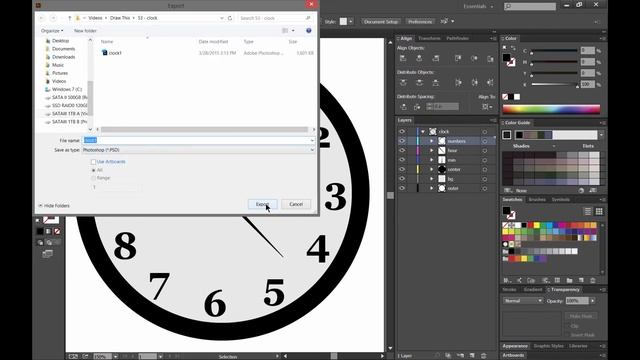
Task: Delete swatch using the Swatches trash icon
Action: point(593,280)
